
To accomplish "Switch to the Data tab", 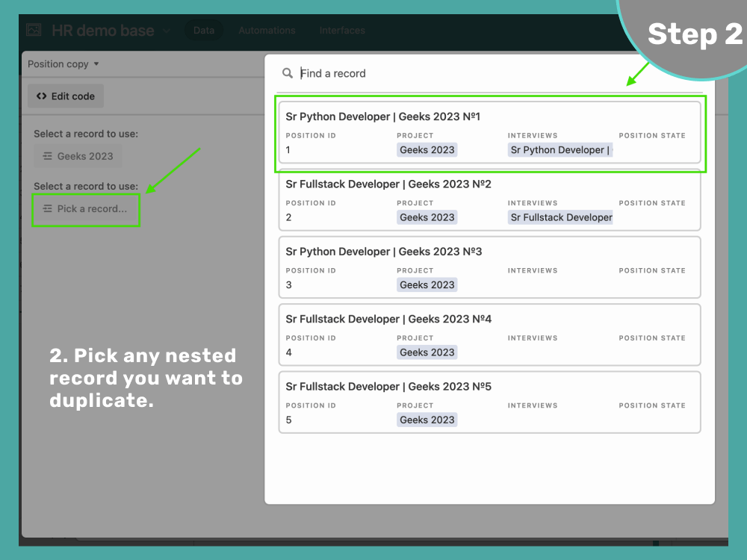I will point(204,31).
